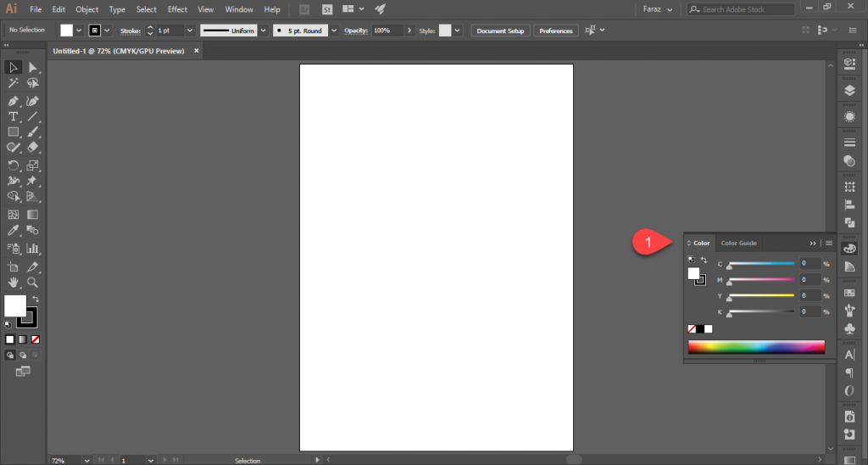Open the Brushes panel icon
868x465 pixels.
tap(849, 311)
